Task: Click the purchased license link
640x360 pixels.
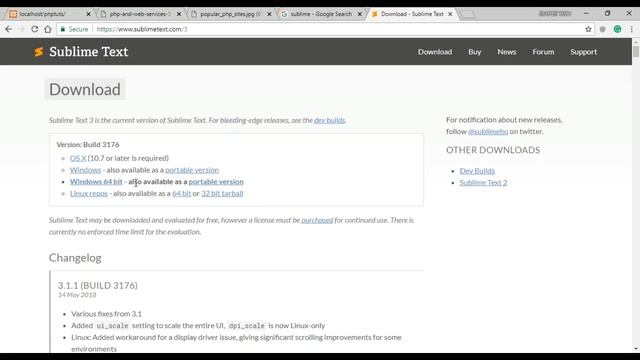Action: (x=317, y=220)
